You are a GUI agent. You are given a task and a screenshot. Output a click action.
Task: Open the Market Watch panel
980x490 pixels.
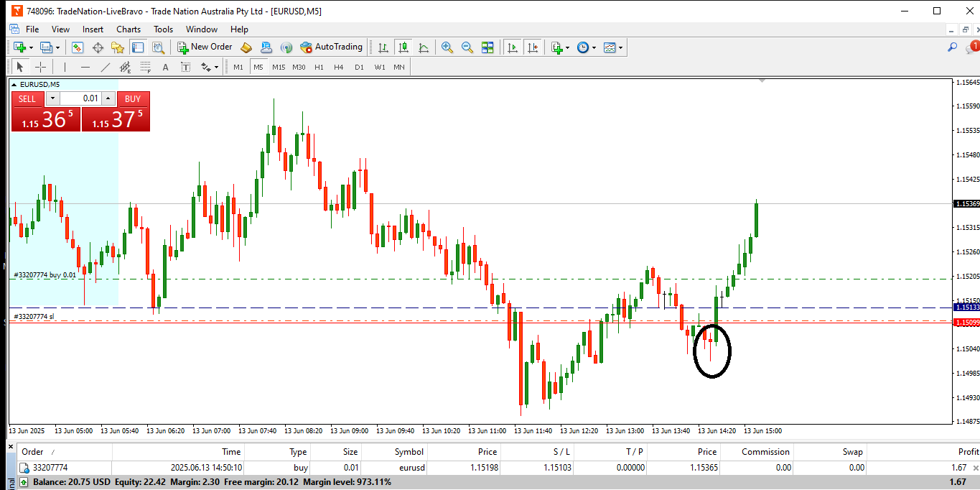tap(78, 47)
